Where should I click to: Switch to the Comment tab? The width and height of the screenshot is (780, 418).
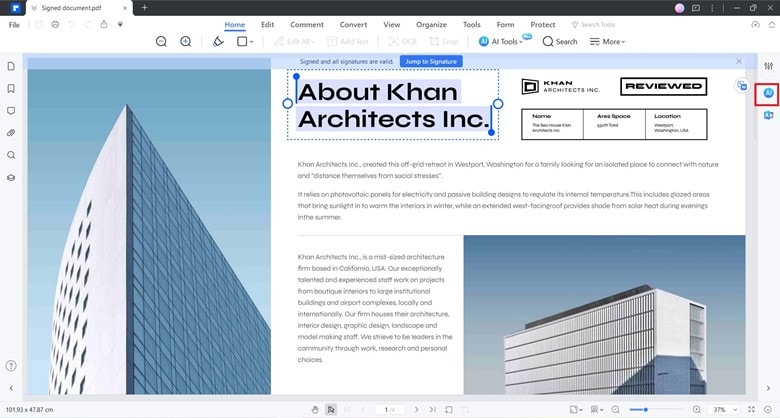[307, 24]
